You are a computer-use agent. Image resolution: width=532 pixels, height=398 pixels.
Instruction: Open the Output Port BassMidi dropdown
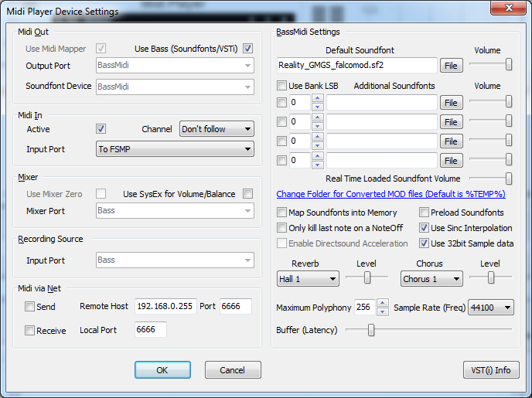175,65
